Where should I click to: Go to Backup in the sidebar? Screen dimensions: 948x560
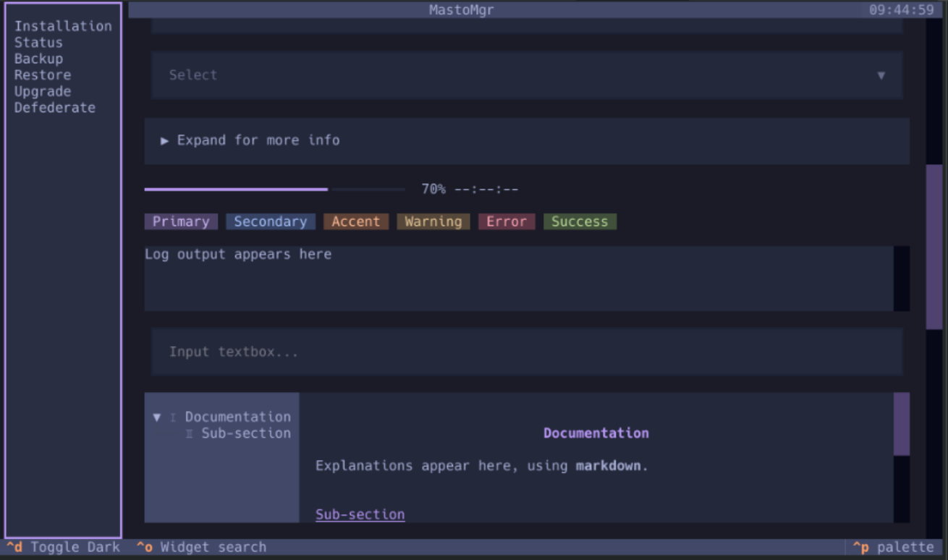coord(38,59)
